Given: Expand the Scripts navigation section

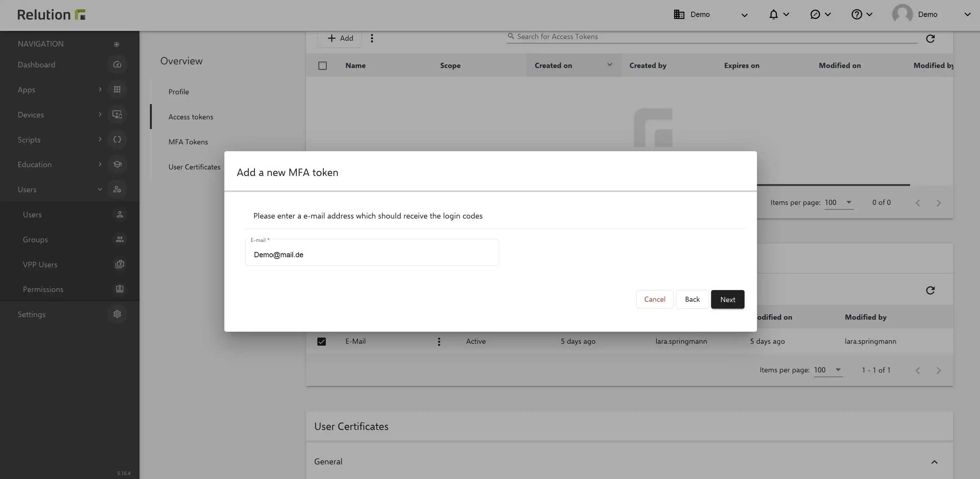Looking at the screenshot, I should [100, 139].
